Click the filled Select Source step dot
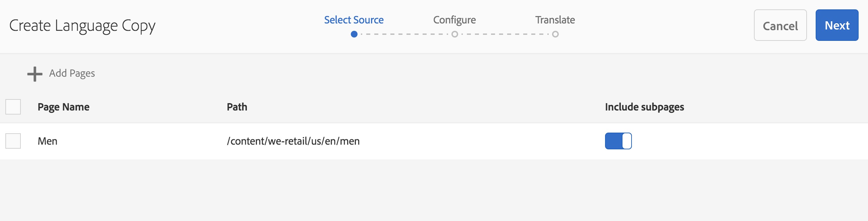868x221 pixels. (x=354, y=34)
